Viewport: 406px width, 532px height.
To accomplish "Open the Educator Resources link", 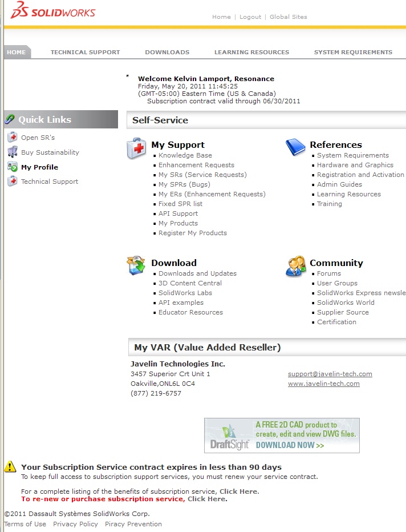I will click(x=191, y=312).
